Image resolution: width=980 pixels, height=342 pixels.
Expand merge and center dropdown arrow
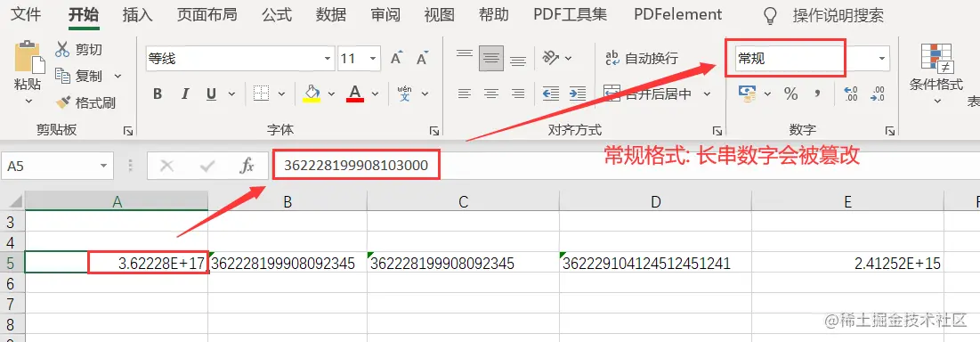[707, 94]
